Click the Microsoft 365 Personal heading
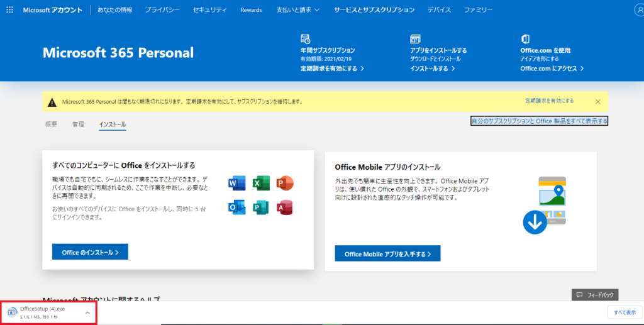This screenshot has width=644, height=325. [118, 53]
